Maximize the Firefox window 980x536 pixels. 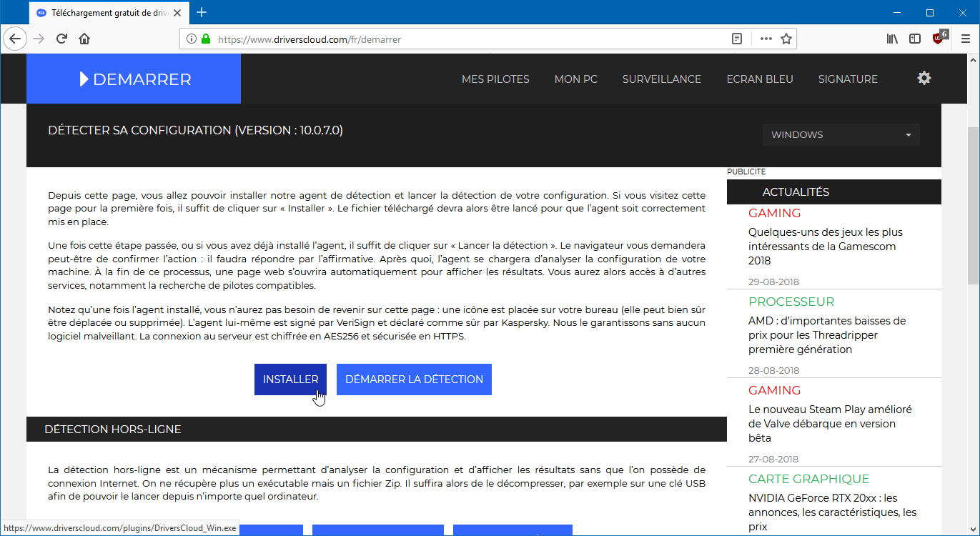[930, 12]
